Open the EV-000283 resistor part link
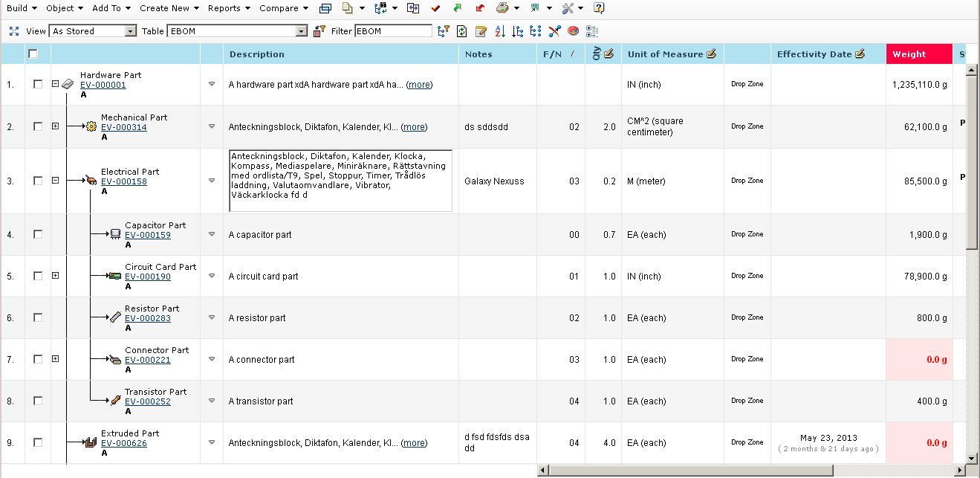Viewport: 980px width, 478px height. pos(147,318)
